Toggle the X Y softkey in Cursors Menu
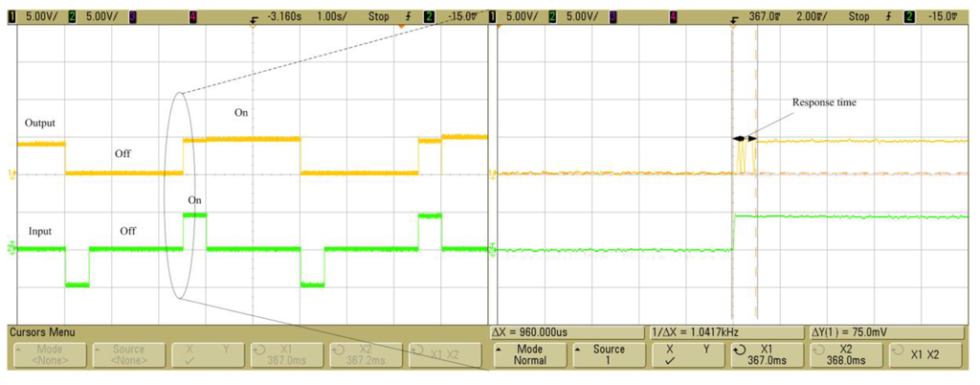 pyautogui.click(x=209, y=355)
